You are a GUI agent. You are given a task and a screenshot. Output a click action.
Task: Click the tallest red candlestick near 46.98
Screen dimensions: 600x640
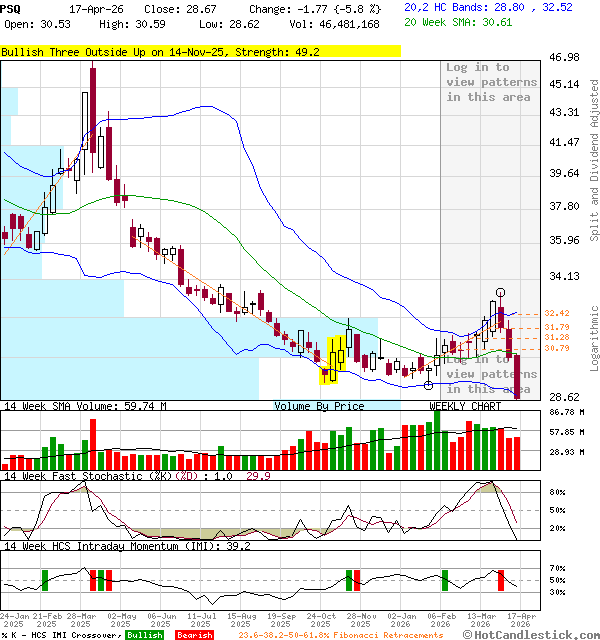[x=92, y=110]
